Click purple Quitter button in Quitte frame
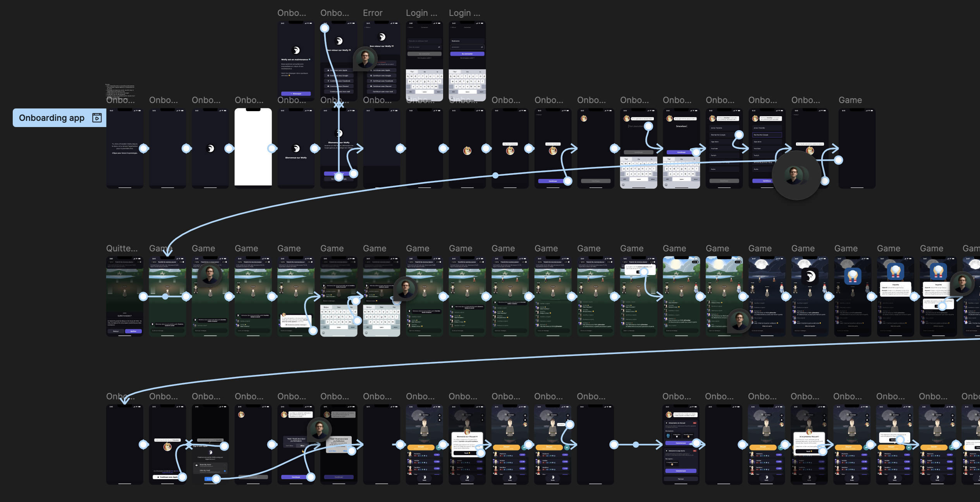This screenshot has width=980, height=502. click(x=133, y=331)
